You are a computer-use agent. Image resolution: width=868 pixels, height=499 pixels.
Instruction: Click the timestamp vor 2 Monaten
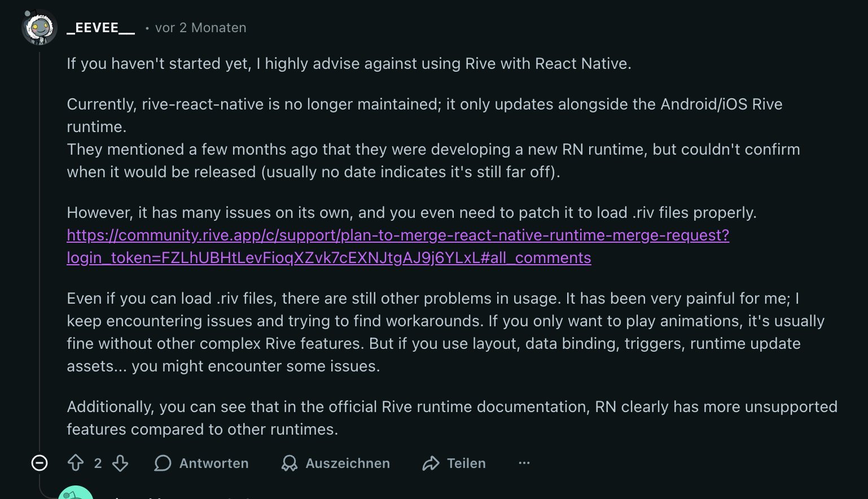(x=200, y=27)
